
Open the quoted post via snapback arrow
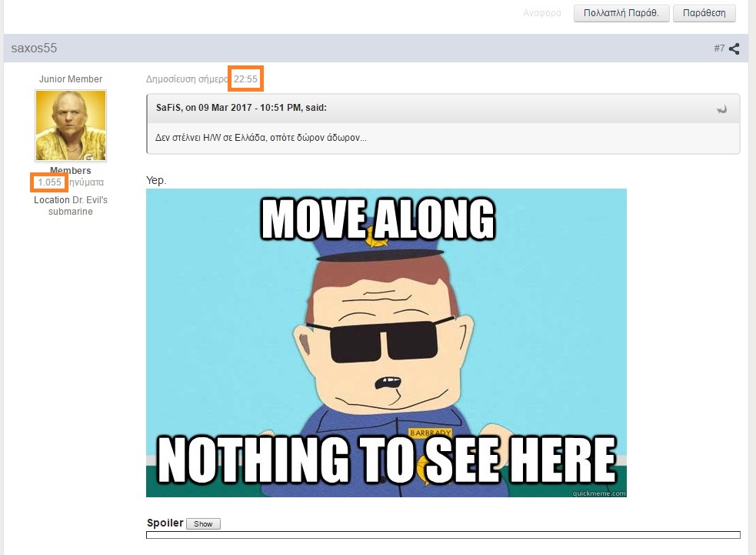coord(721,109)
